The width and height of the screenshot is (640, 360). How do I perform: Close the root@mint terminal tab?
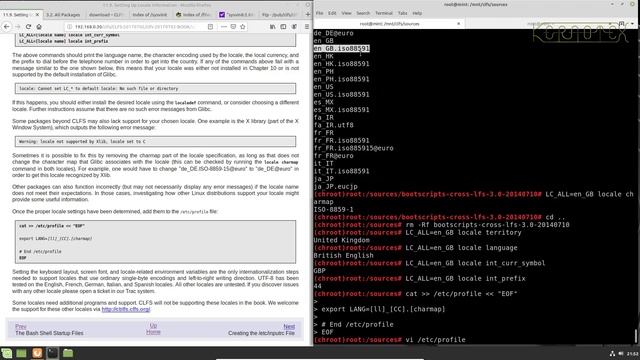(x=458, y=24)
